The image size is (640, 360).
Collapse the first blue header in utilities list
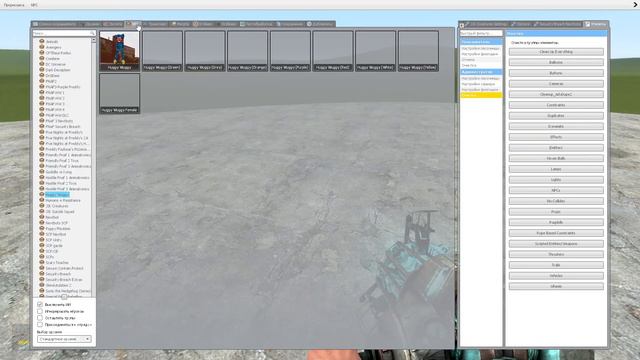pyautogui.click(x=481, y=42)
